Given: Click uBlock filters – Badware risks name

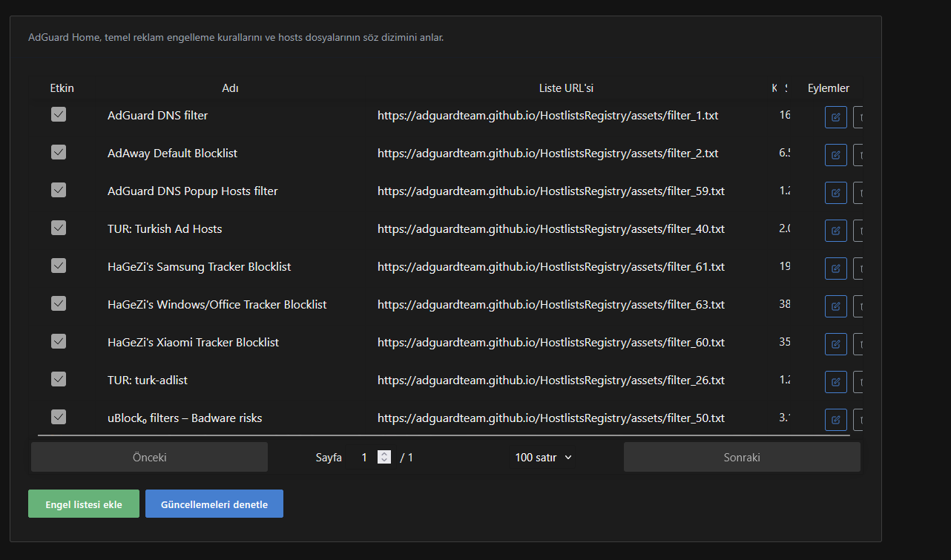Looking at the screenshot, I should [x=185, y=418].
